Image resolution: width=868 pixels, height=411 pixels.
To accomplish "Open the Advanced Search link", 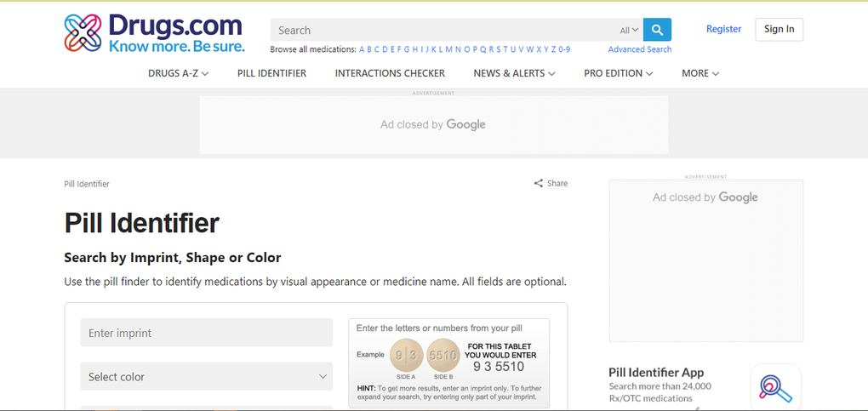I will [640, 49].
